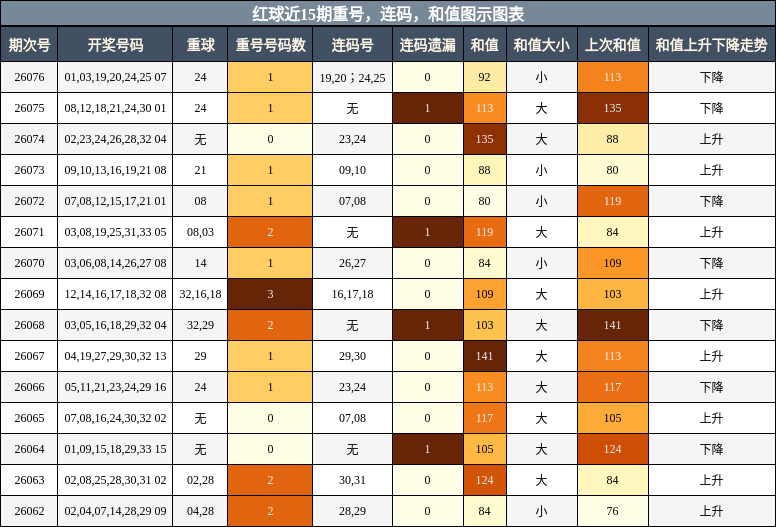Click sum value 119 in row 26071
Viewport: 776px width, 527px height.
485,232
